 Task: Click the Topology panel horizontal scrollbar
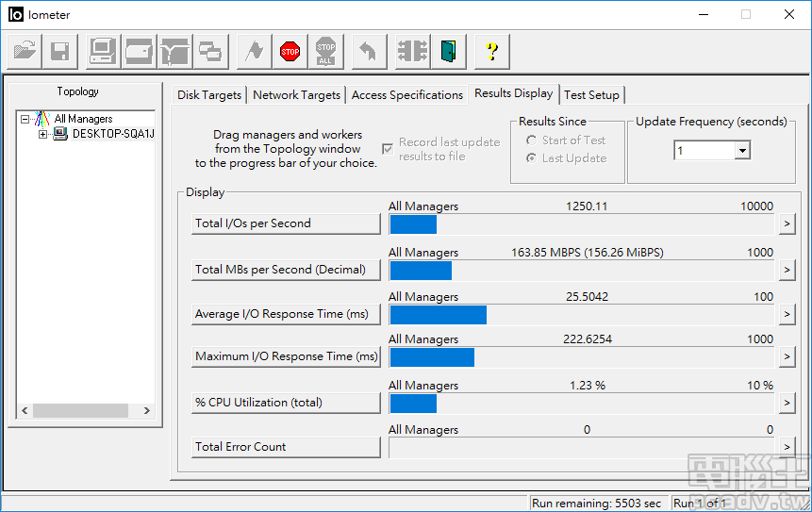[x=80, y=411]
